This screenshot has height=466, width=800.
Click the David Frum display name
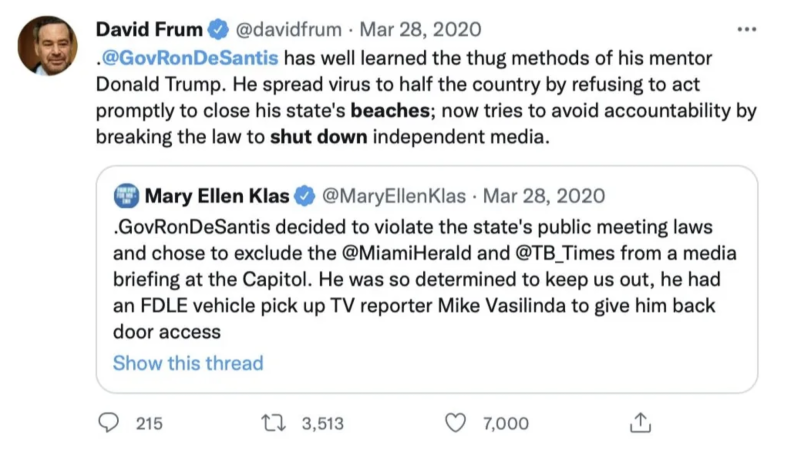click(x=151, y=30)
